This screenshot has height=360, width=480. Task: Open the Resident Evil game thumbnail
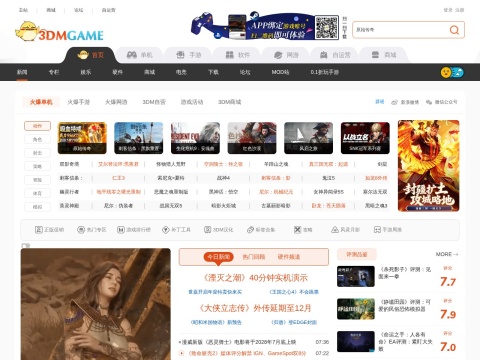coord(195,138)
